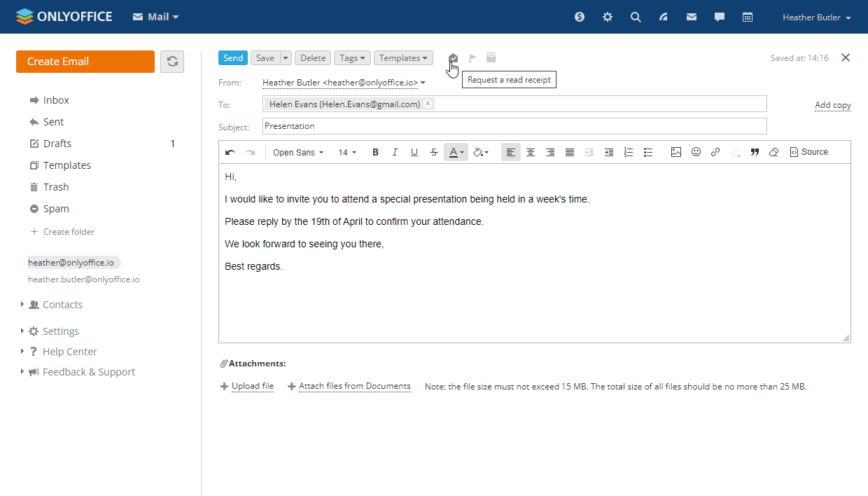The image size is (868, 496).
Task: Align text to the left
Action: coord(511,152)
